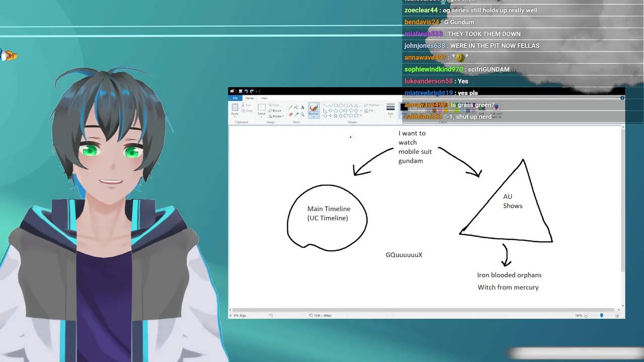Select the Line shape in Shapes gallery

point(326,105)
